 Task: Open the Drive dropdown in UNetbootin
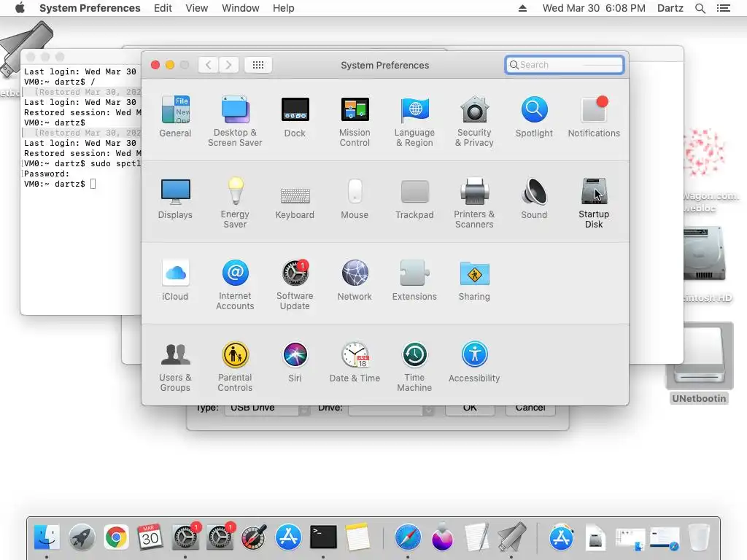point(391,409)
